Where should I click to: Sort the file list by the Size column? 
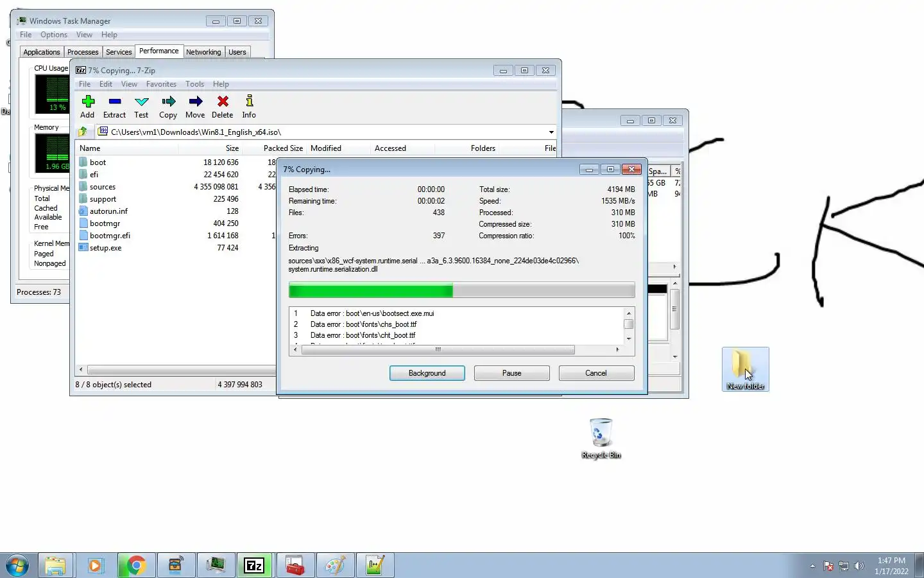[x=210, y=148]
